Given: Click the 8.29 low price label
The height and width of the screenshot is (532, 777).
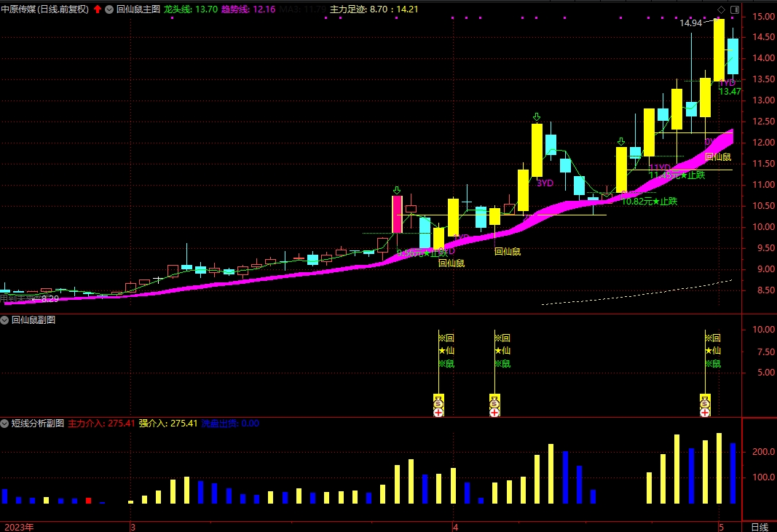Looking at the screenshot, I should (50, 298).
